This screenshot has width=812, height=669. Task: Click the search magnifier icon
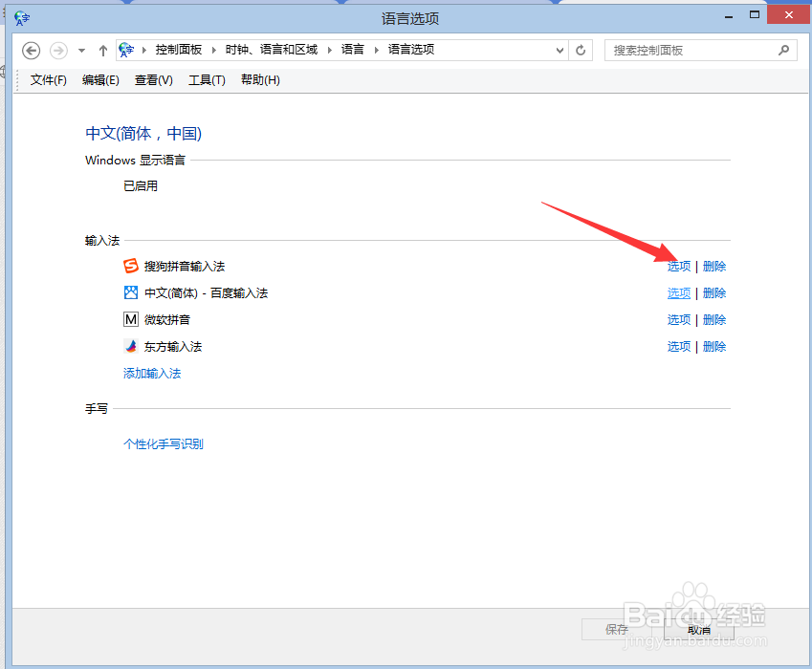click(783, 51)
